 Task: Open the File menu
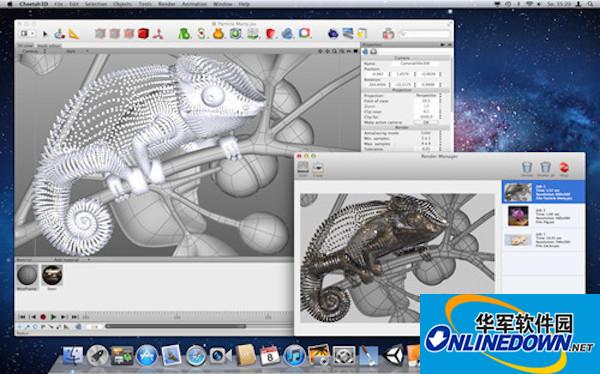coord(59,4)
